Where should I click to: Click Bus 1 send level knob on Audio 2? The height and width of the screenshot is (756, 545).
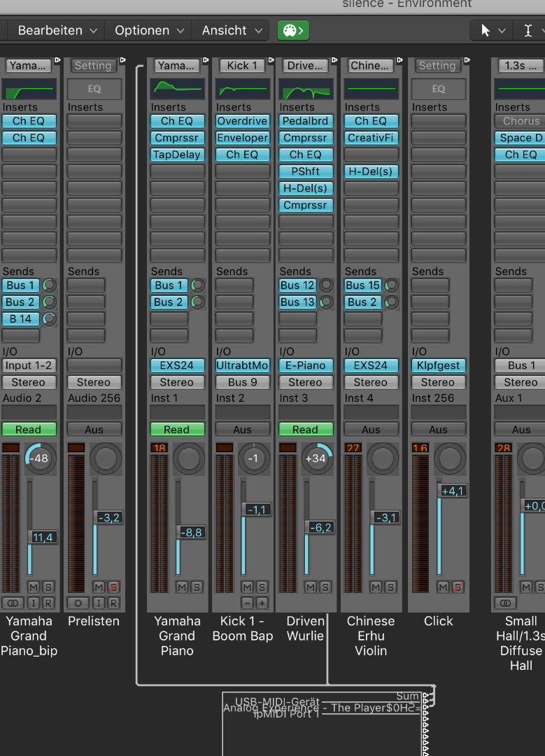point(50,286)
